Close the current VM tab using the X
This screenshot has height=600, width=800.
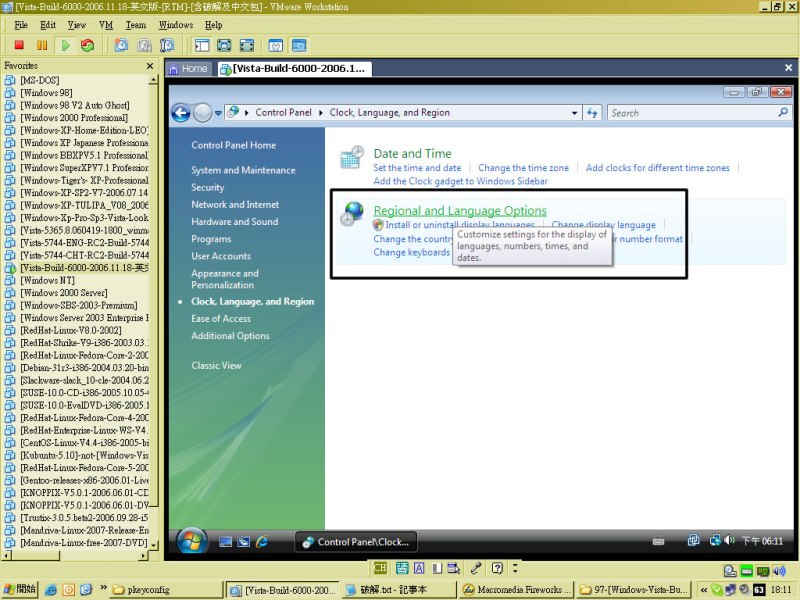(788, 68)
